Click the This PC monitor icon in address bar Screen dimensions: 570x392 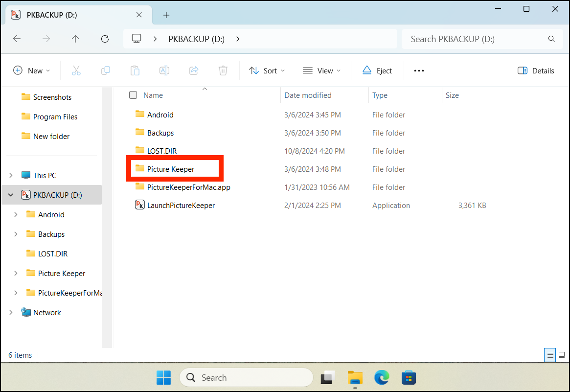pyautogui.click(x=137, y=39)
